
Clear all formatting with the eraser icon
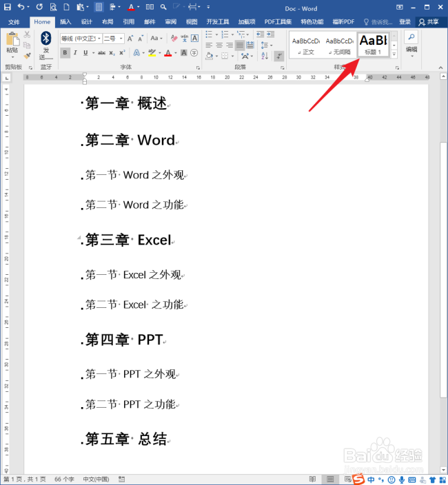click(x=174, y=39)
